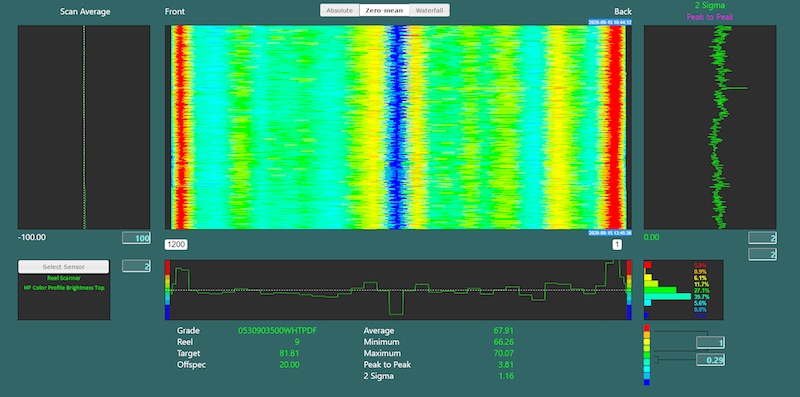The image size is (800, 397).
Task: Click the magenta Peak to Peak legend heading
Action: coord(710,17)
